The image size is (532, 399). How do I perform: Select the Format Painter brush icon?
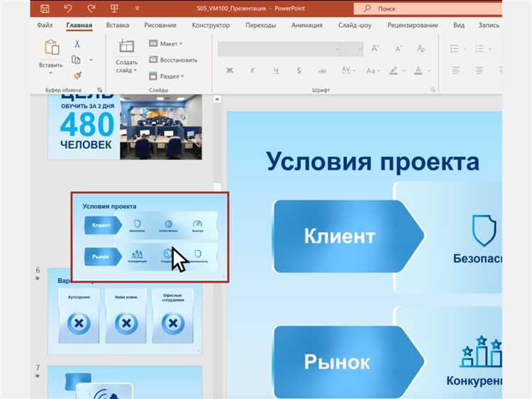(77, 75)
